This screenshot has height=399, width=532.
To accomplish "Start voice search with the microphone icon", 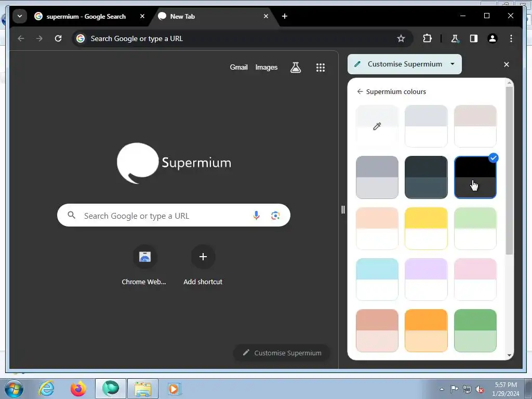I will [x=256, y=216].
